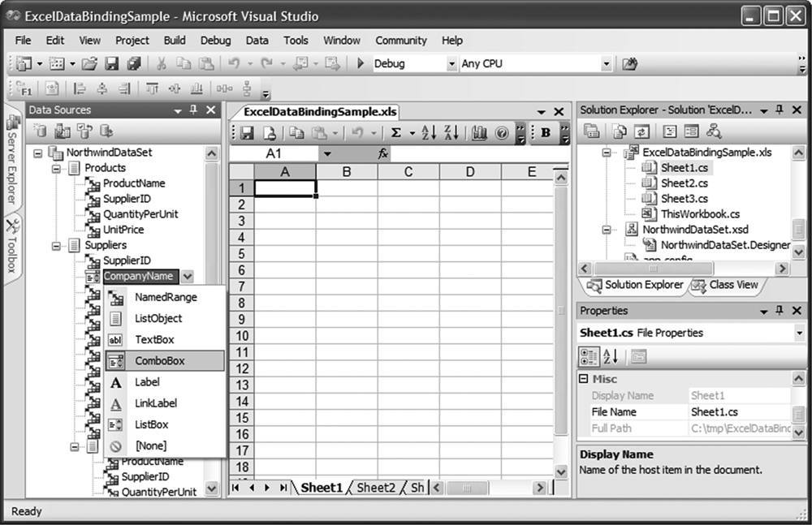Click the Alphabetical sort icon in Properties
The width and height of the screenshot is (812, 525).
(x=611, y=357)
